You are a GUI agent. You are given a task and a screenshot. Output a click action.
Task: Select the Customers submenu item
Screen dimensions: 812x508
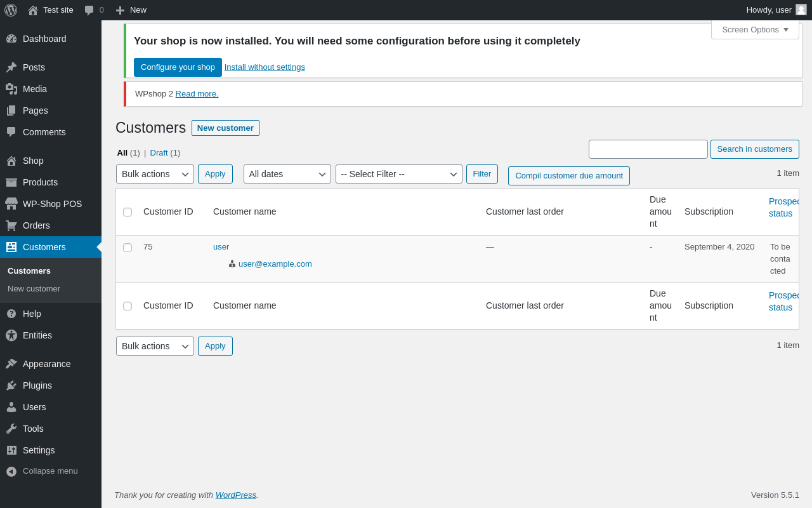(x=29, y=271)
